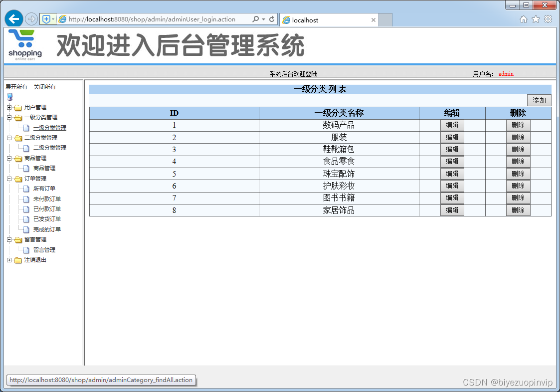The height and width of the screenshot is (392, 560).
Task: Refresh the page with reload icon
Action: (272, 19)
